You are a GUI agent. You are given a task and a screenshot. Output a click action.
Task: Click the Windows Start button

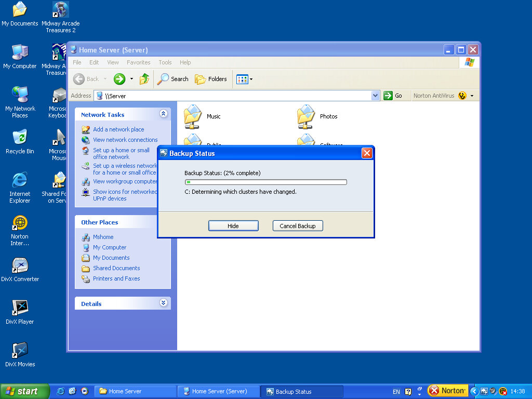pyautogui.click(x=24, y=391)
